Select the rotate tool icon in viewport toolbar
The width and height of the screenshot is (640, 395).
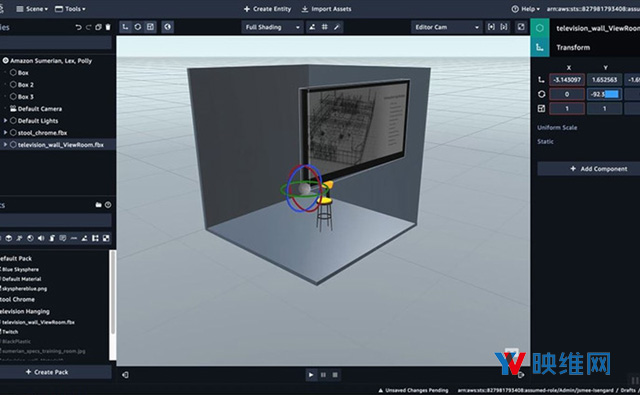138,27
